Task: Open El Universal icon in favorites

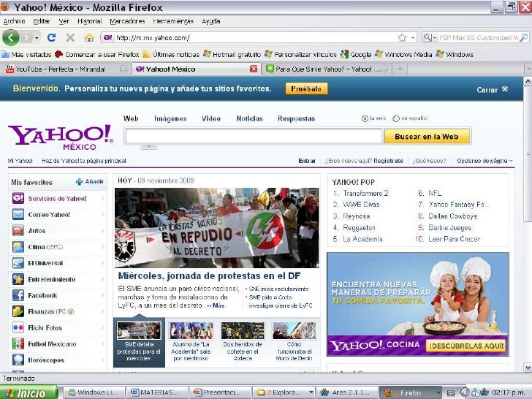Action: [18, 263]
